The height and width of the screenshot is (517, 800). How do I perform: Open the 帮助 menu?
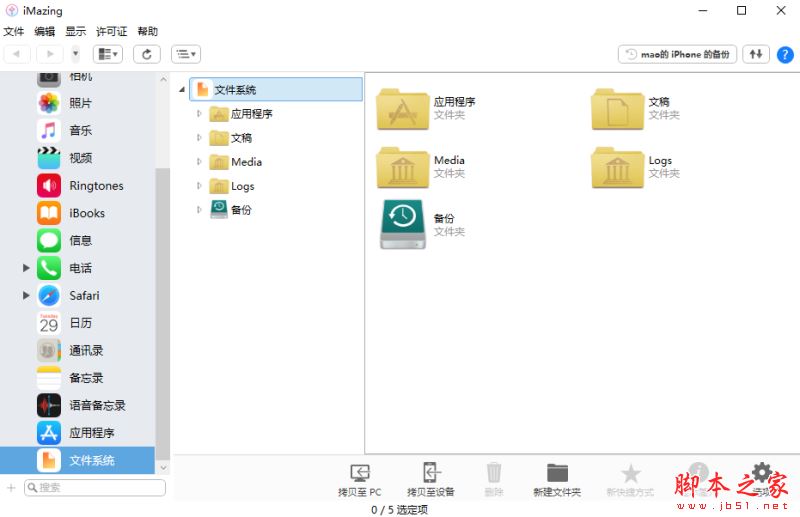(x=148, y=32)
